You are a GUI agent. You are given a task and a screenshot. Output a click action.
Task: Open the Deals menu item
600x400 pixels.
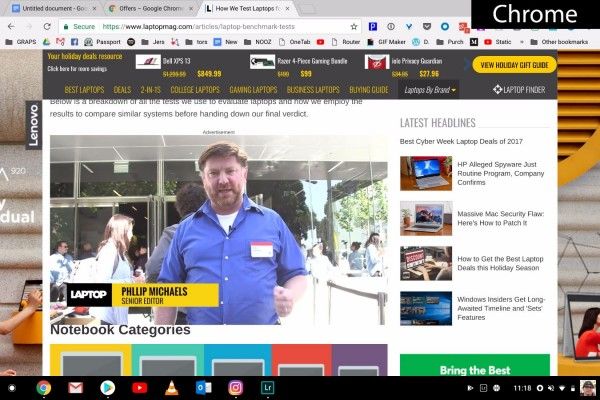(x=122, y=90)
